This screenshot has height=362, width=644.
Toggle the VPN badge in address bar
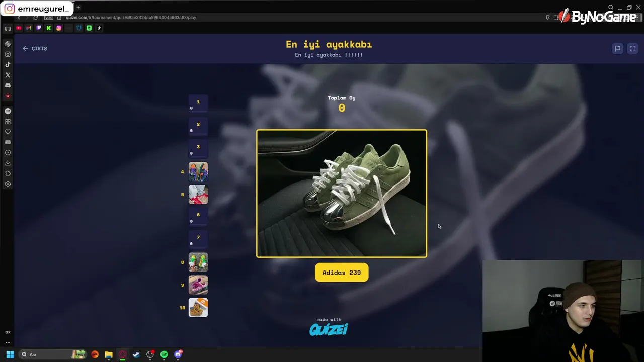coord(49,18)
